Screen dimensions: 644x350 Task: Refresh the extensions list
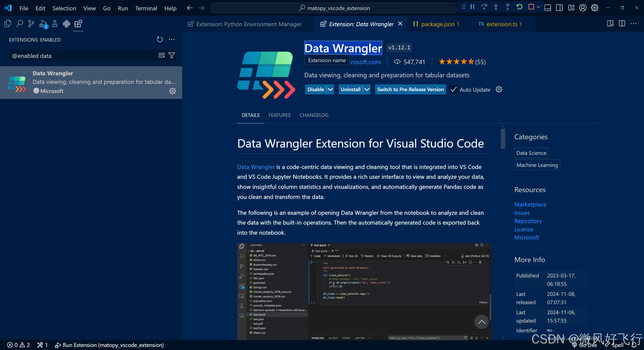coord(160,40)
